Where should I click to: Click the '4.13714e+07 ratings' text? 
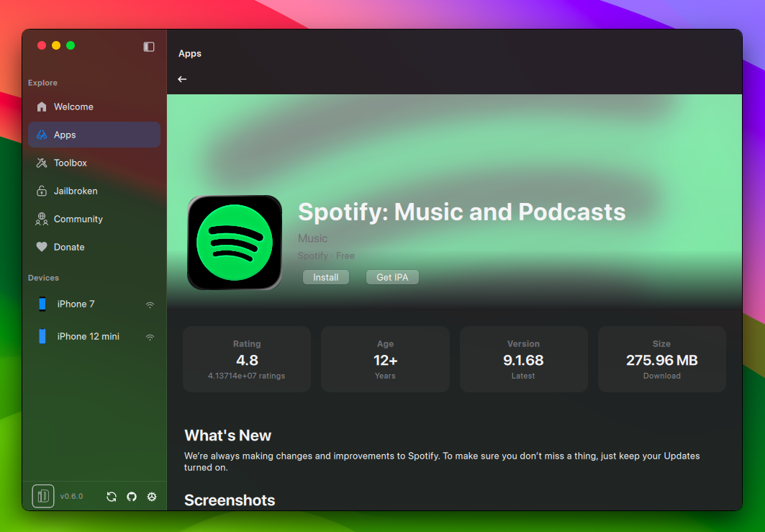tap(246, 376)
